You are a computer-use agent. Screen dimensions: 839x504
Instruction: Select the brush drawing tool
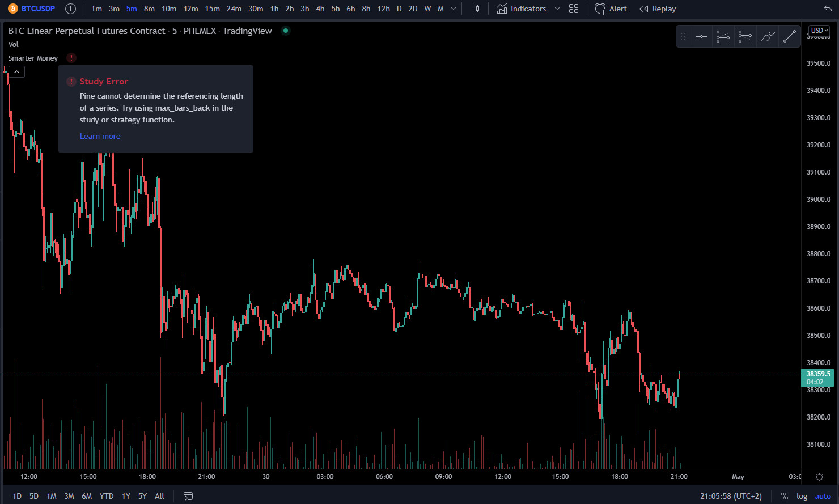pyautogui.click(x=768, y=37)
